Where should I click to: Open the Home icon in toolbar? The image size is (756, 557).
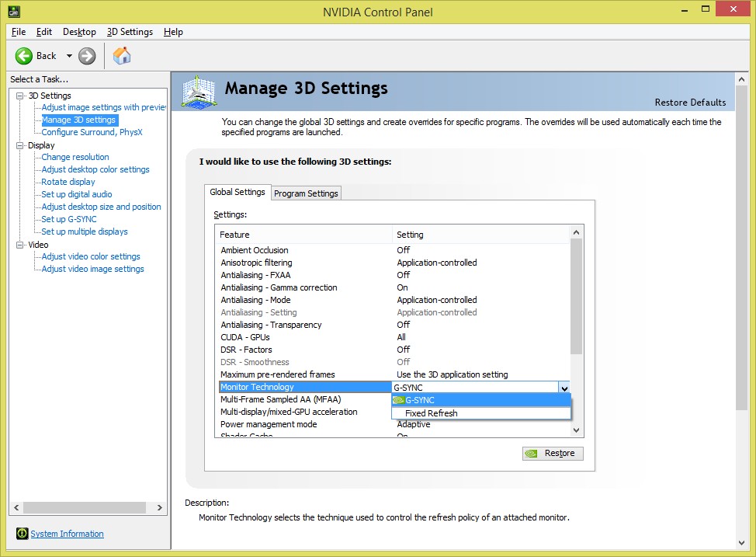coord(122,55)
